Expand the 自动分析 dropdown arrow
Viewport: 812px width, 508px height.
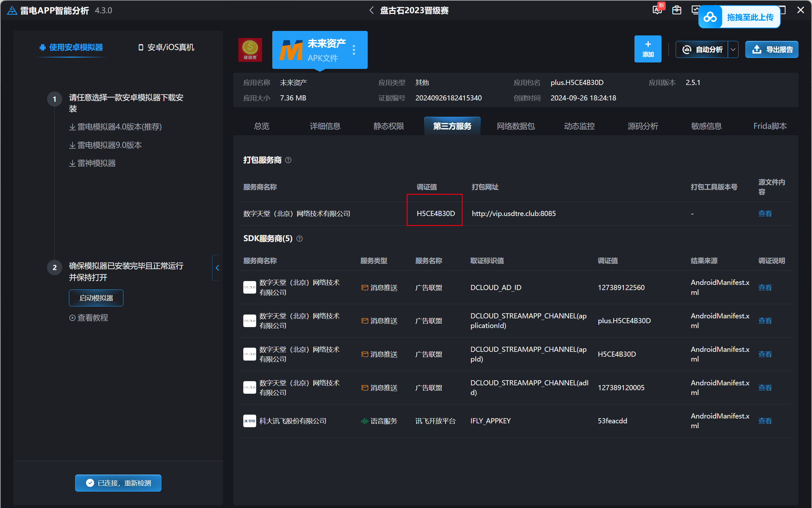[x=733, y=50]
